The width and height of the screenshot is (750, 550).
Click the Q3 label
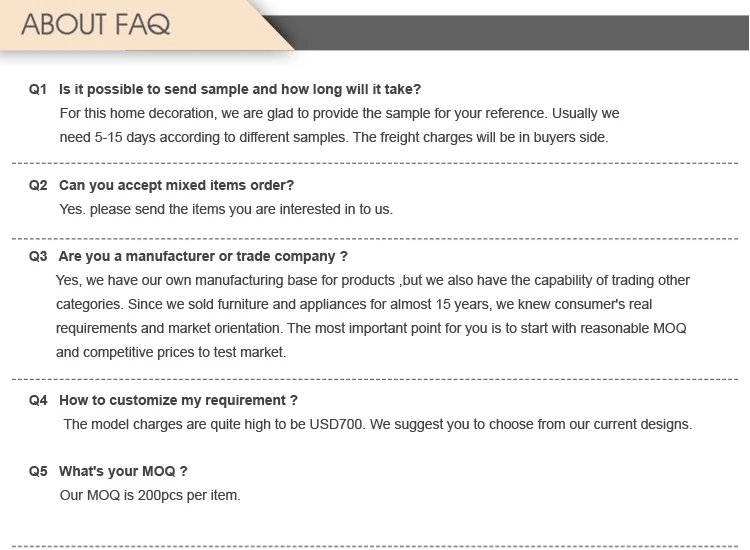38,256
